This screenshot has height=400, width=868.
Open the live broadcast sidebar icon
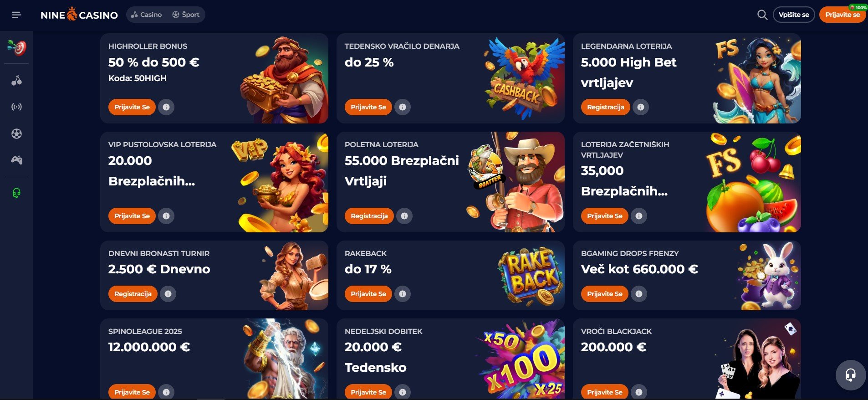[x=17, y=107]
